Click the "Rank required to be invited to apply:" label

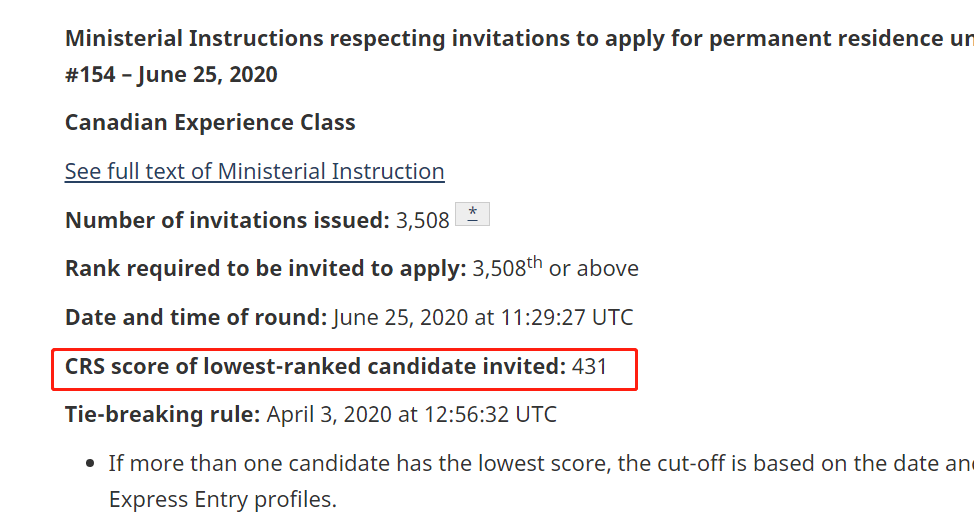[265, 269]
